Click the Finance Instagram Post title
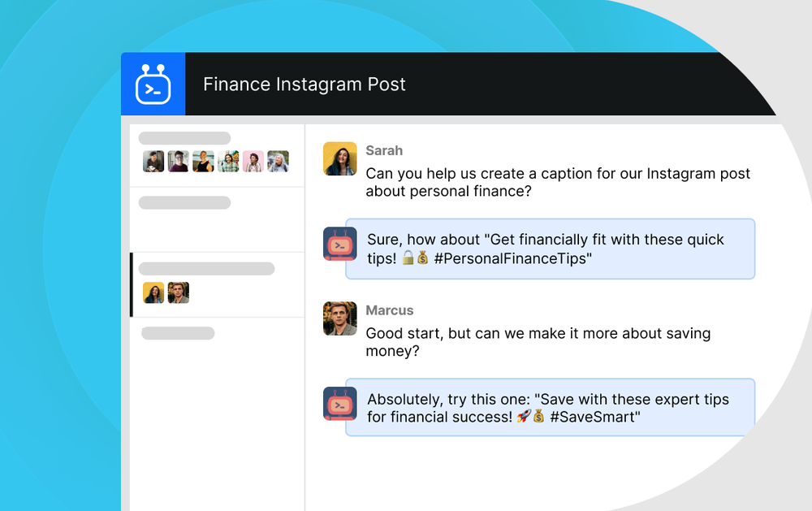 (x=304, y=84)
